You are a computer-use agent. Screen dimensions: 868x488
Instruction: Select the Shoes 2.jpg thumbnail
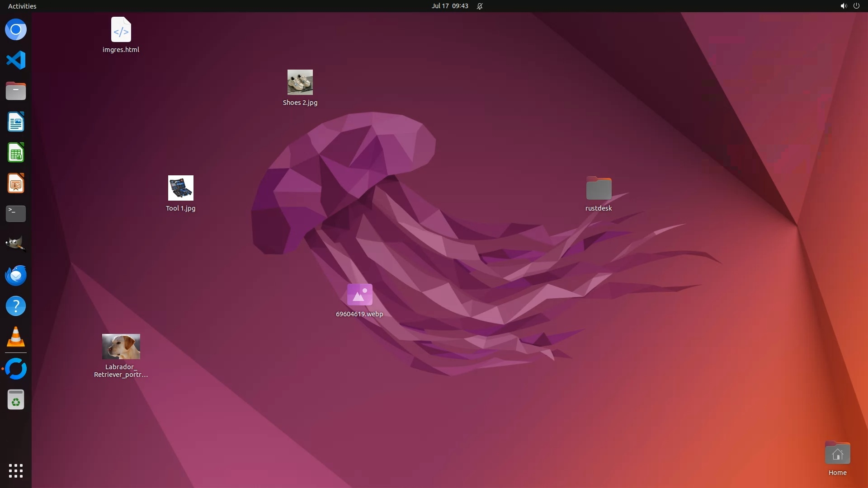tap(300, 82)
